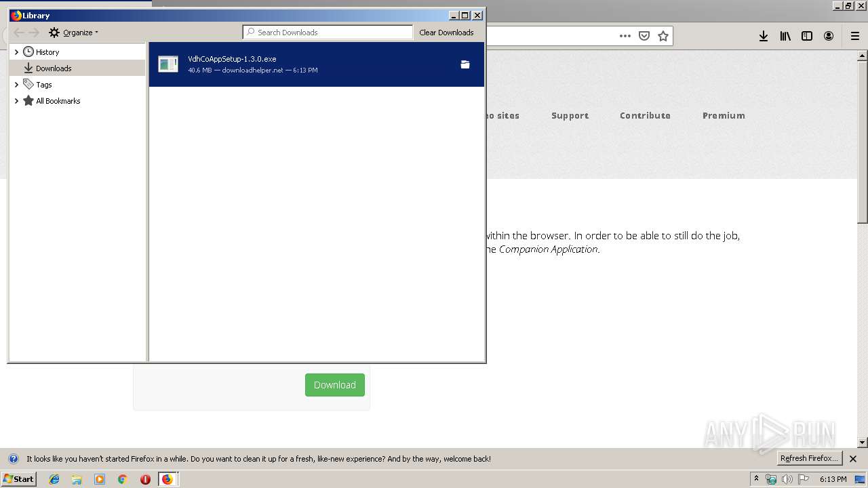Show hidden system tray icons

point(756,479)
